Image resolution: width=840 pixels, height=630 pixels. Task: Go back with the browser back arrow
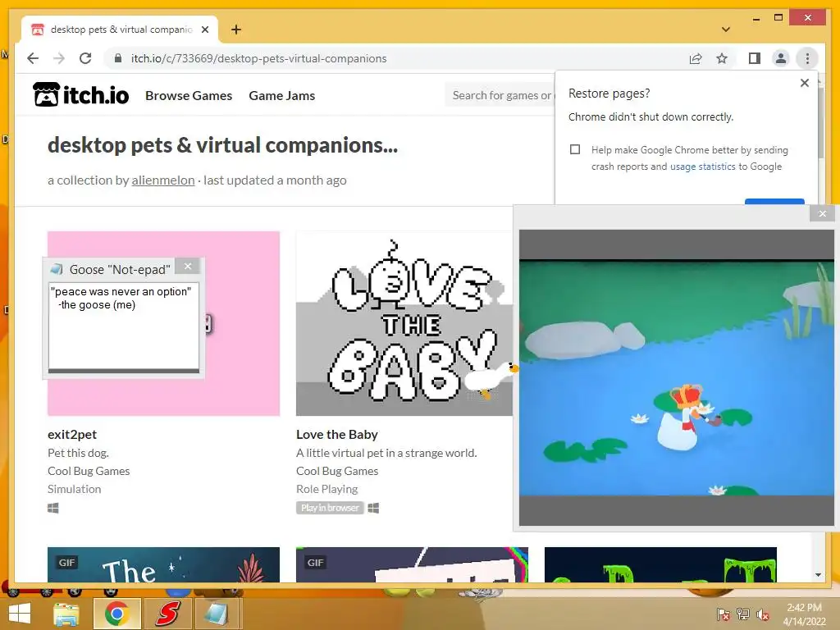tap(33, 58)
